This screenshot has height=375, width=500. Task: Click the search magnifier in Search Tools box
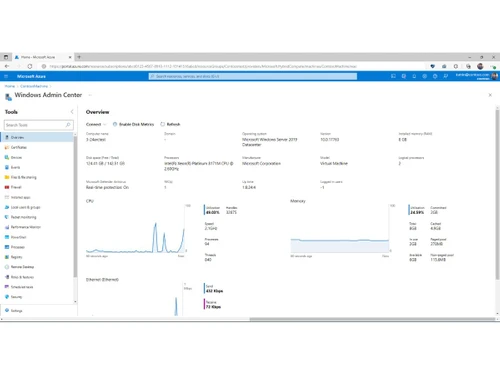coord(68,125)
